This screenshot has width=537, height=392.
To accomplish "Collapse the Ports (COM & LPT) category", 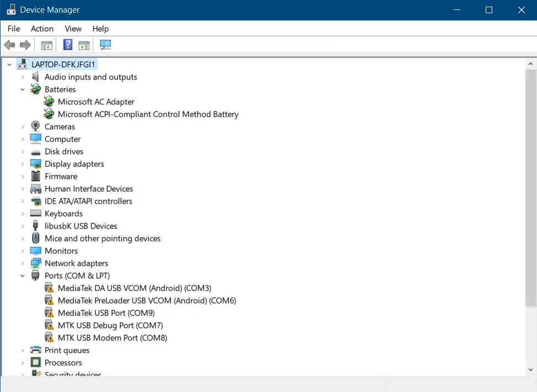I will tap(22, 276).
